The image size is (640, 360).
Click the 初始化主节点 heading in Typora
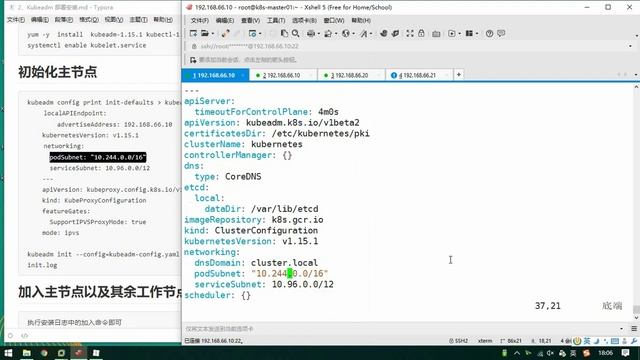[x=58, y=72]
